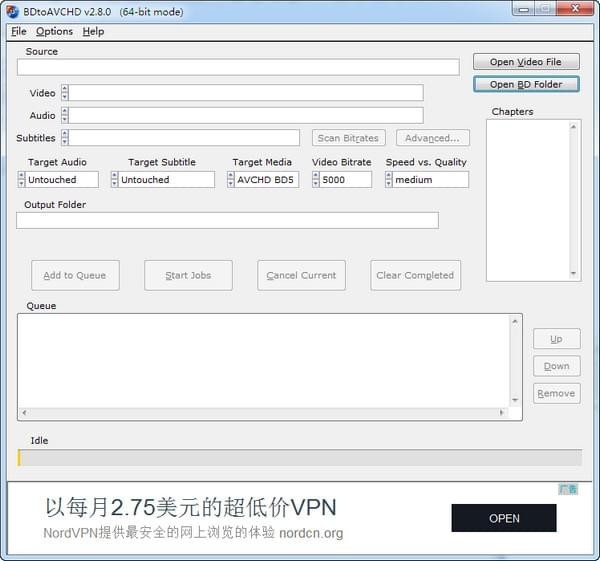
Task: Click the Video track spinner arrows
Action: click(x=65, y=93)
